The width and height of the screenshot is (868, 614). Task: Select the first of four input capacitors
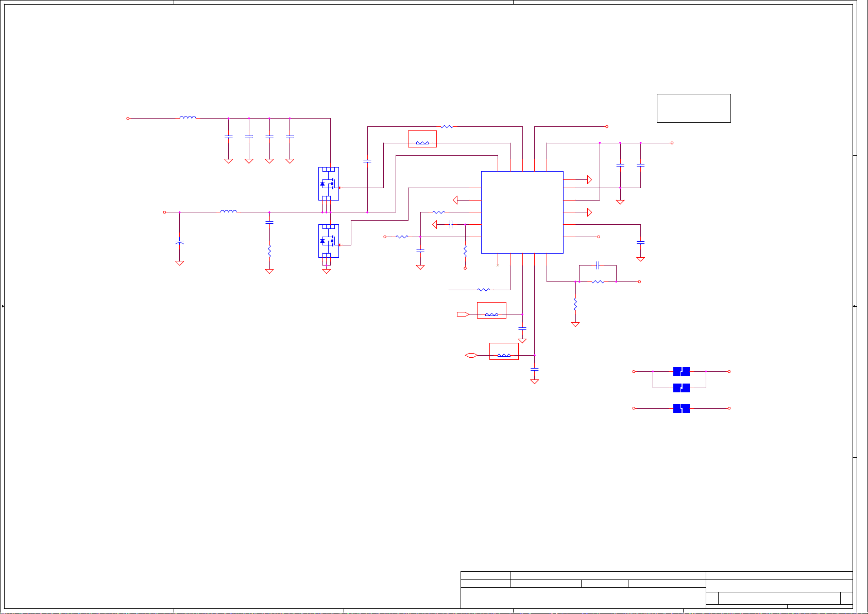click(x=228, y=137)
